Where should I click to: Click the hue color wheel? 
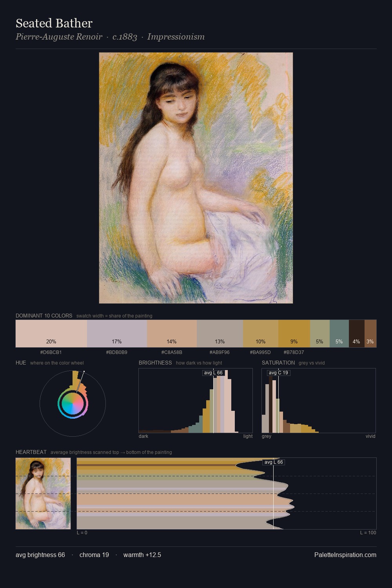point(73,403)
